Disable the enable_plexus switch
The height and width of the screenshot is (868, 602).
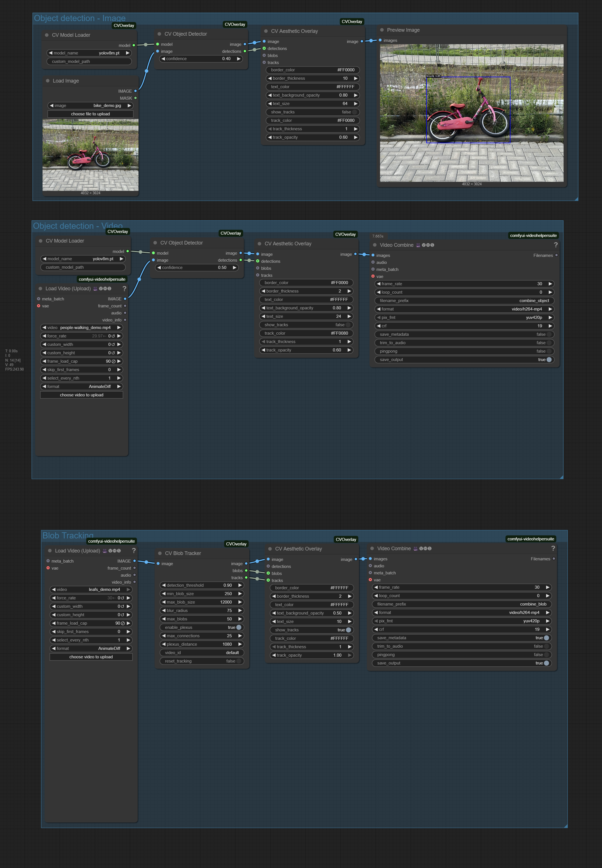pyautogui.click(x=202, y=627)
